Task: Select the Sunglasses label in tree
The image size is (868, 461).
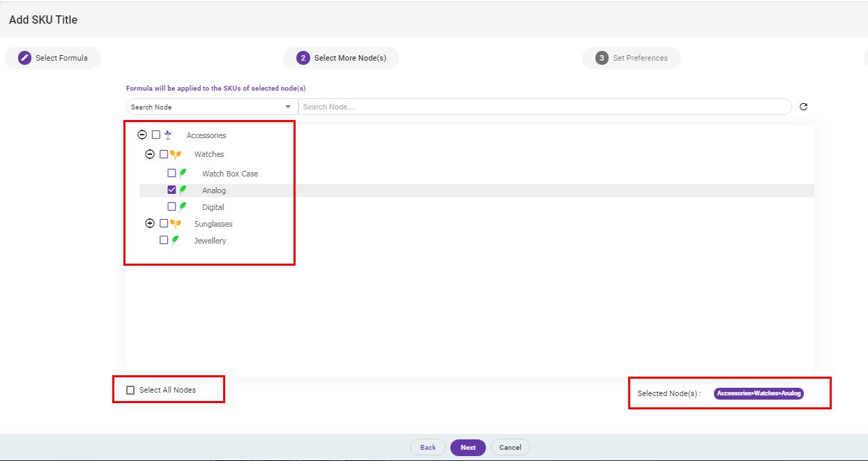Action: (213, 224)
